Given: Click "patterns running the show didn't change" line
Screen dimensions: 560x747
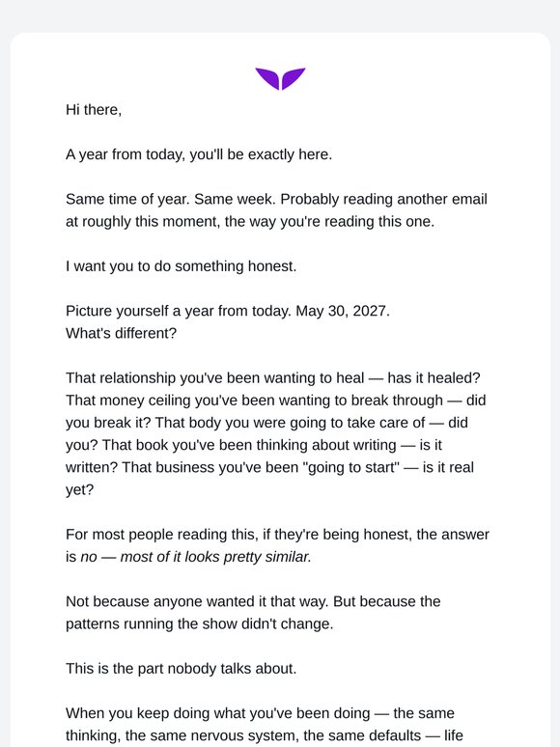Looking at the screenshot, I should pos(199,624).
